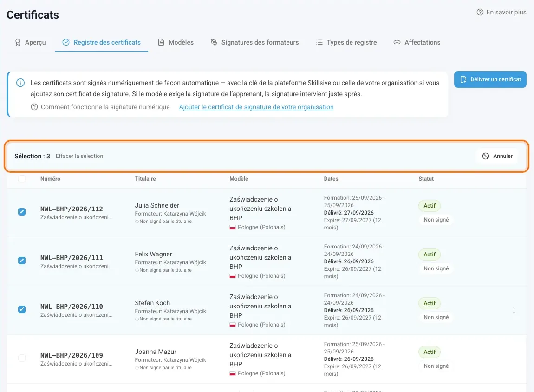
Task: Select the Types de registre tab
Action: point(346,42)
